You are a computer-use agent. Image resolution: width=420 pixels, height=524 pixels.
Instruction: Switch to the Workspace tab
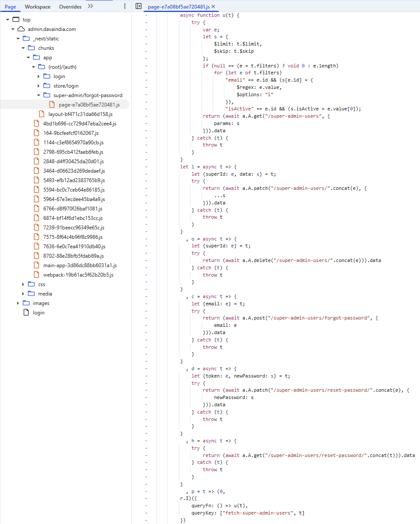[37, 7]
